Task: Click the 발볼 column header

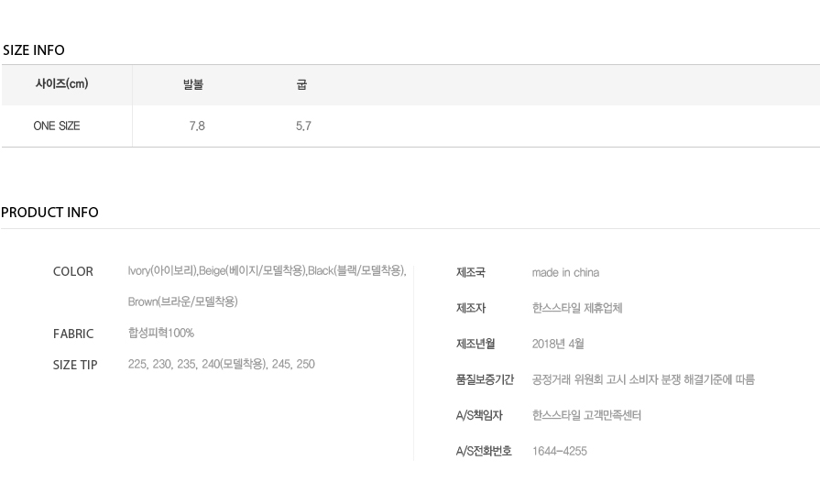Action: [x=193, y=84]
